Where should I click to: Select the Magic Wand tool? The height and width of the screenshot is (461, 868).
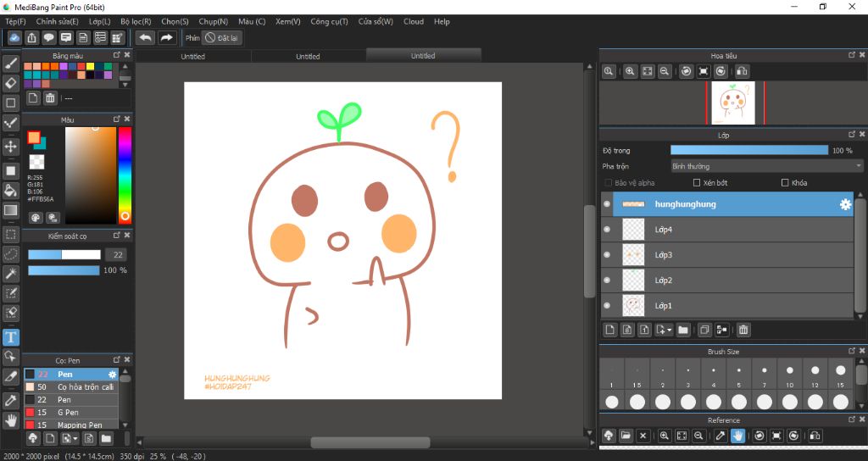(x=10, y=274)
